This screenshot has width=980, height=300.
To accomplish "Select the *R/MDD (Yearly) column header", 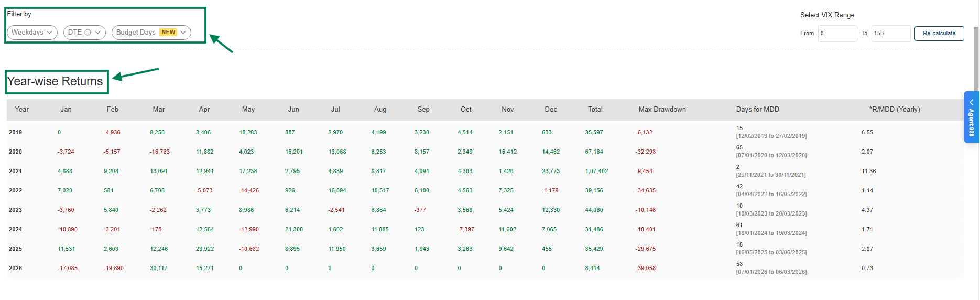I will tap(895, 110).
